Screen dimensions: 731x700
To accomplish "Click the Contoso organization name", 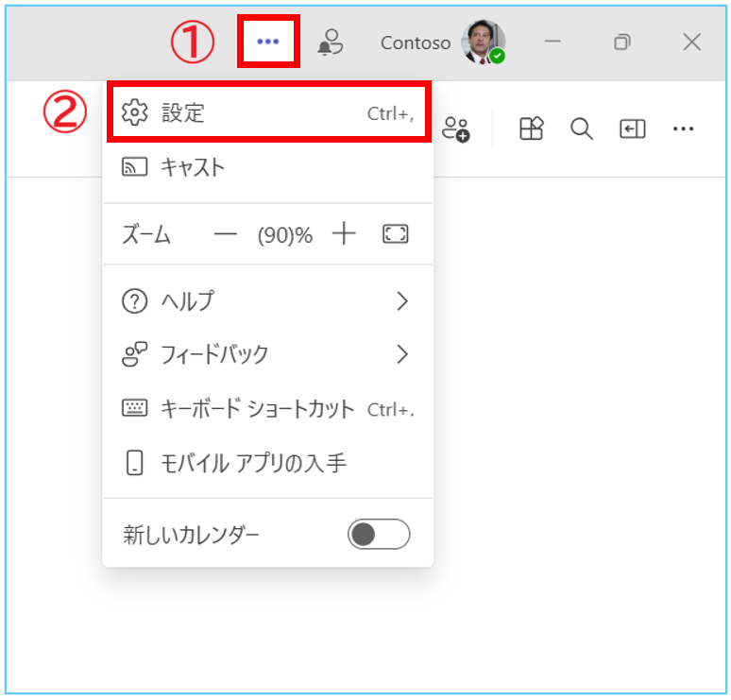I will tap(415, 43).
